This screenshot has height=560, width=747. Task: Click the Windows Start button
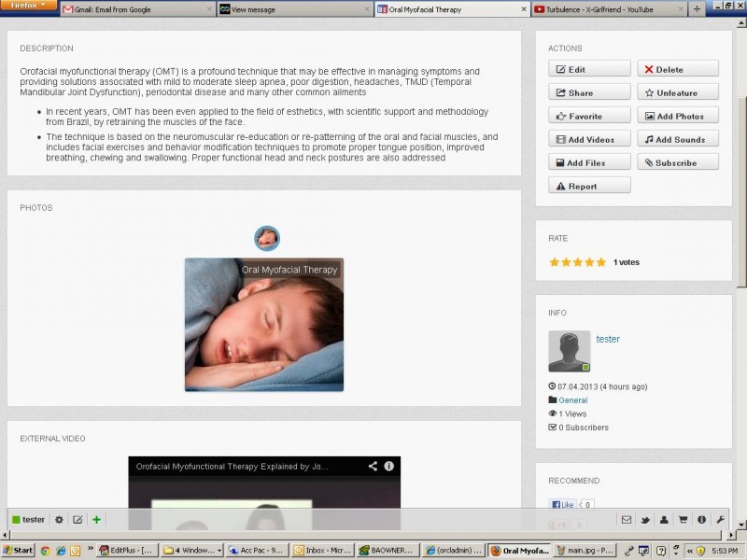click(x=18, y=551)
